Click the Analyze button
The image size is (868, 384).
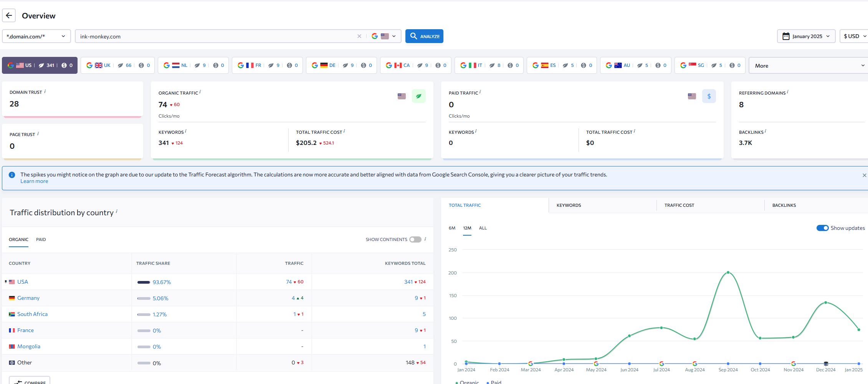pyautogui.click(x=424, y=36)
